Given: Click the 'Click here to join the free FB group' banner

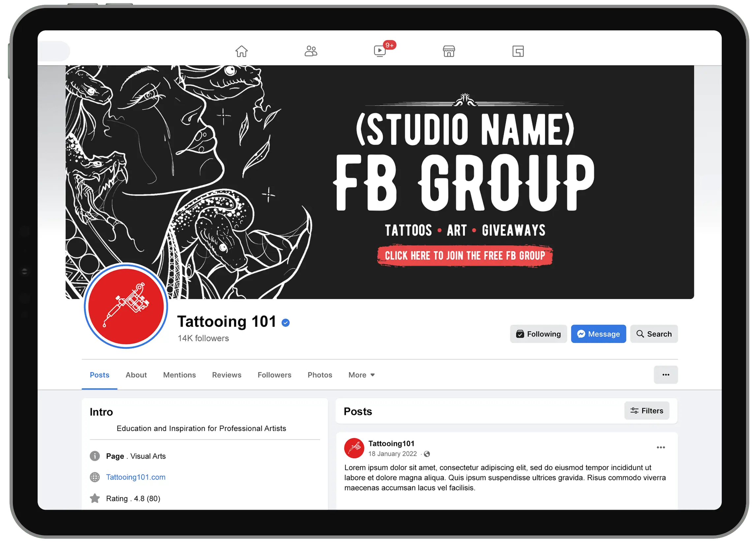Looking at the screenshot, I should pos(465,256).
